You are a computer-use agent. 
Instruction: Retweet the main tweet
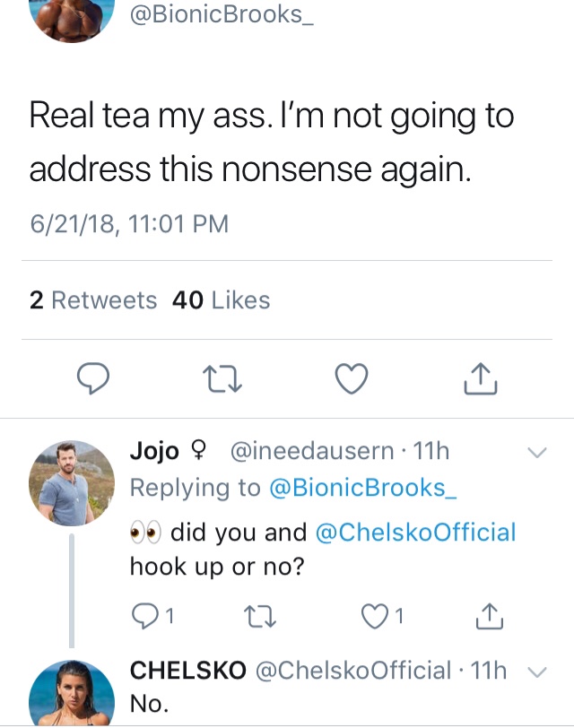point(219,380)
